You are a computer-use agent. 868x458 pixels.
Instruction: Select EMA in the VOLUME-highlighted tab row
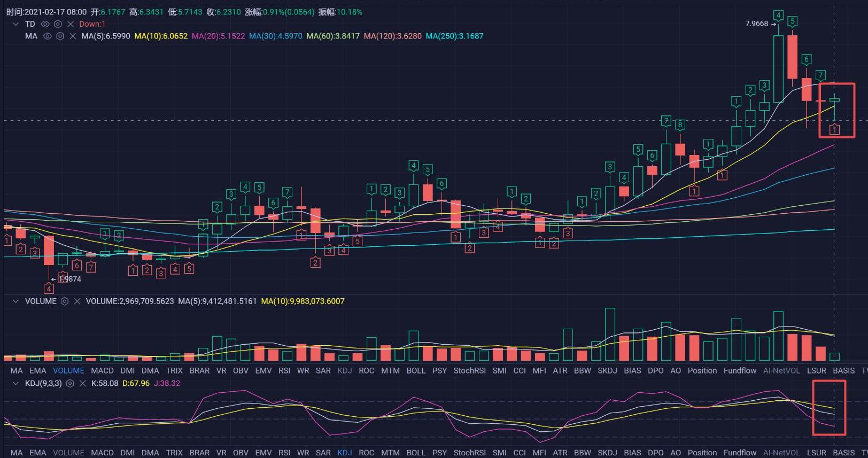[37, 370]
